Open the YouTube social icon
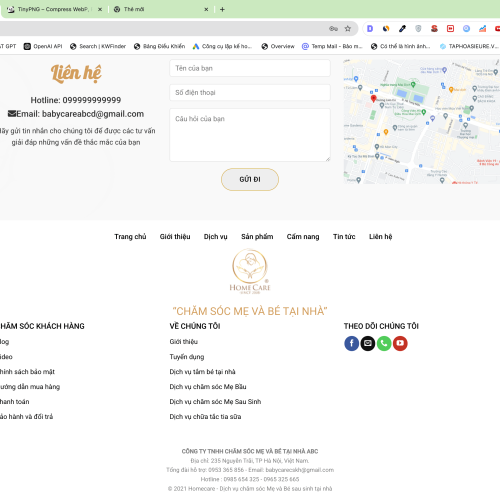This screenshot has width=500, height=500. tap(400, 343)
